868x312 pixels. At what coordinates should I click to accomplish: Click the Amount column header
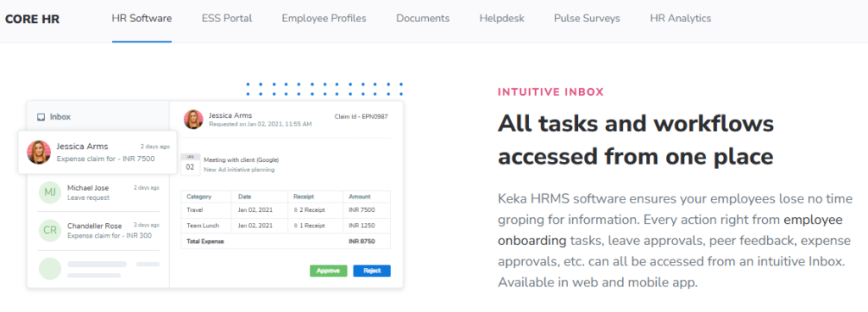coord(359,197)
